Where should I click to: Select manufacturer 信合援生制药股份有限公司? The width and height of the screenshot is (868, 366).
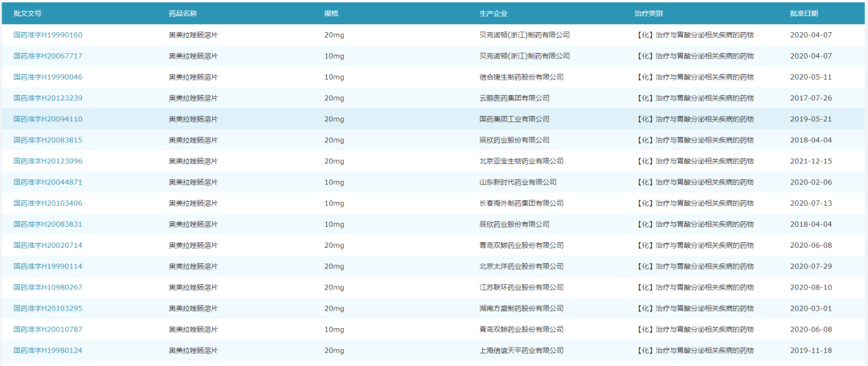tap(522, 77)
